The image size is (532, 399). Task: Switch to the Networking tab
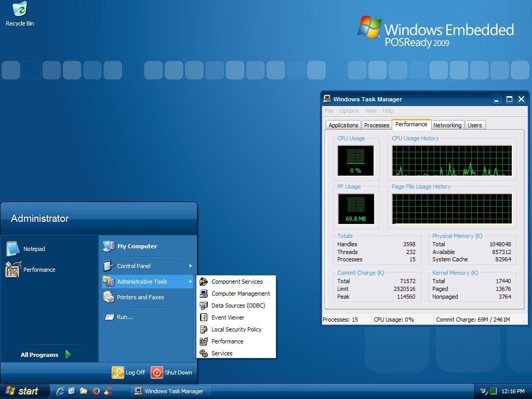pyautogui.click(x=447, y=125)
